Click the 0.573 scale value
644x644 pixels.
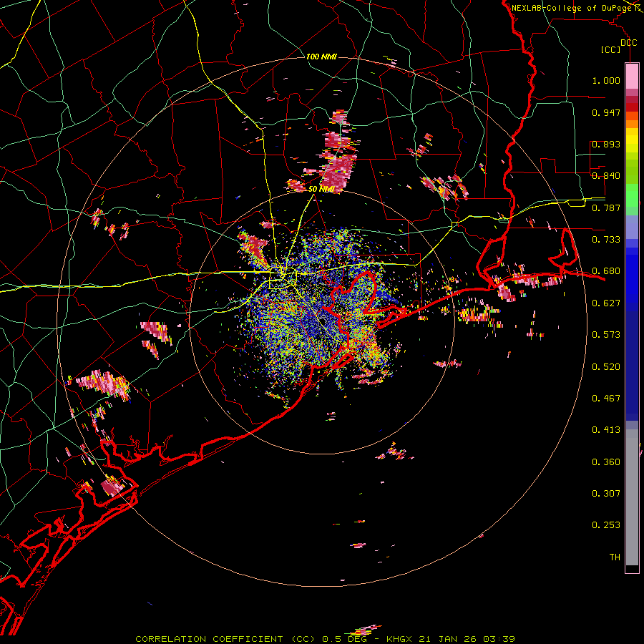click(x=606, y=335)
